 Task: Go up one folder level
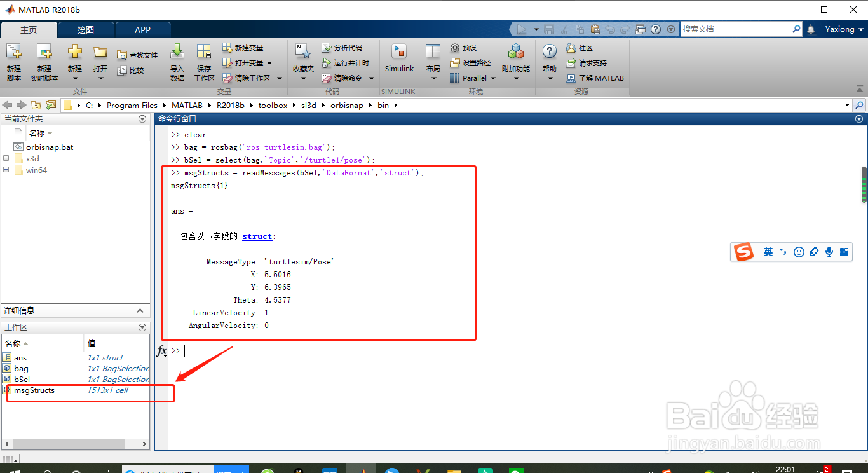pyautogui.click(x=36, y=105)
